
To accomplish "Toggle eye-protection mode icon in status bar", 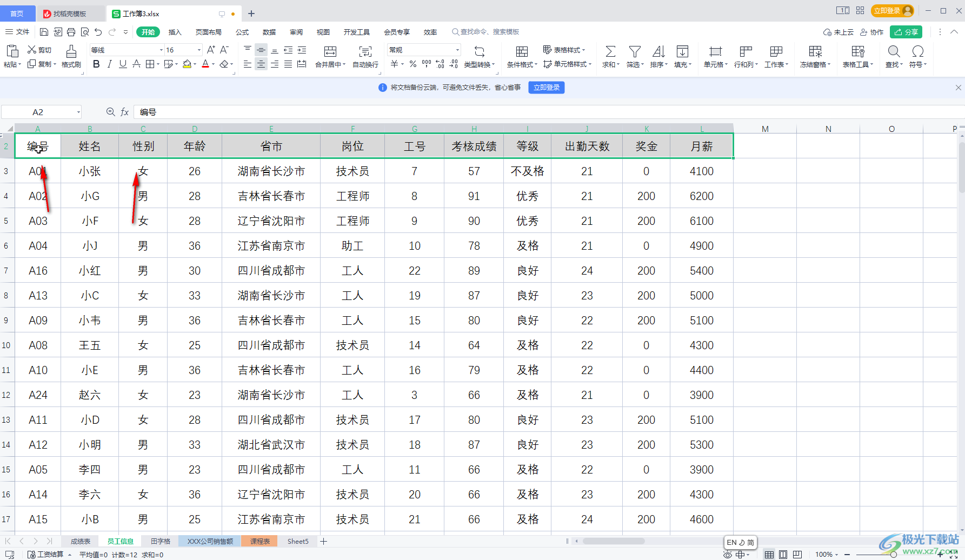I will pyautogui.click(x=728, y=555).
